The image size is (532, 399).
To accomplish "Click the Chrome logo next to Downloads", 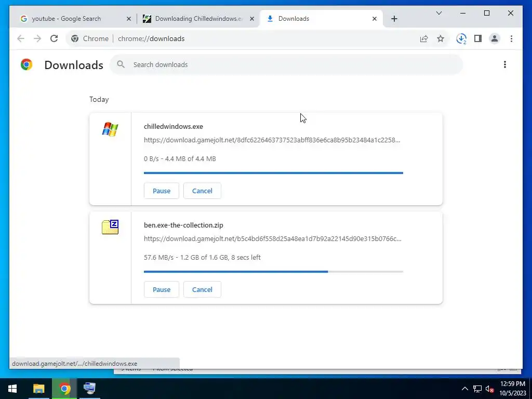I will [x=26, y=64].
